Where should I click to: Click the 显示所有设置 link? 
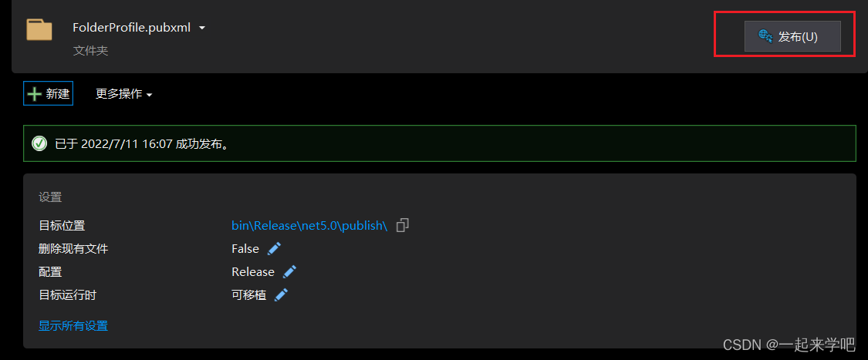tap(73, 325)
